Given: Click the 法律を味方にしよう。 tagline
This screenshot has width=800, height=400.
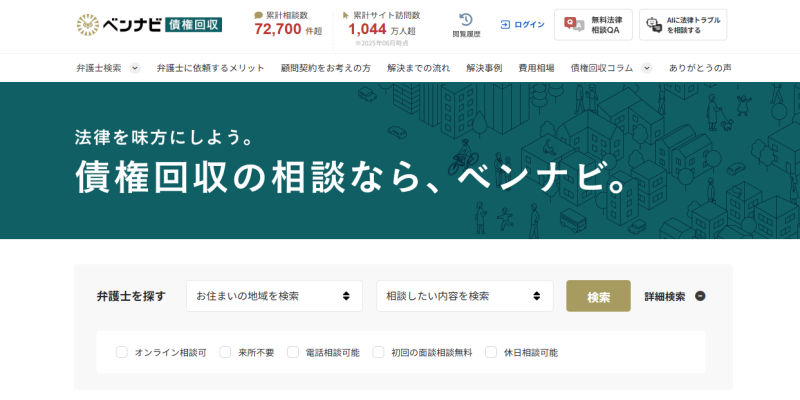Looking at the screenshot, I should 164,138.
